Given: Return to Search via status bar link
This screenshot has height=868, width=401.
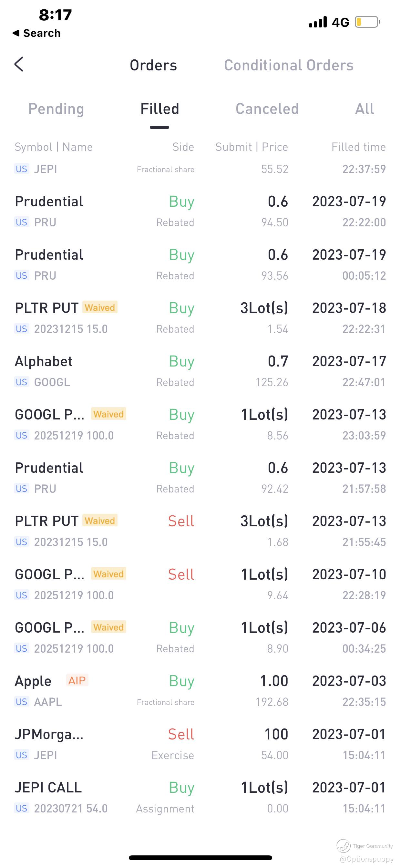Looking at the screenshot, I should click(36, 33).
